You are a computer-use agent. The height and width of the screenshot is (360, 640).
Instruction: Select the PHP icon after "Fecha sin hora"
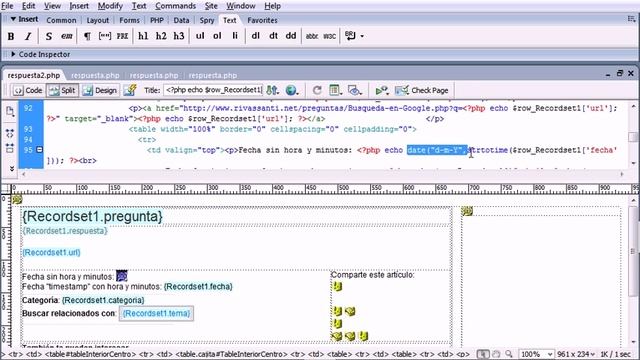(122, 276)
